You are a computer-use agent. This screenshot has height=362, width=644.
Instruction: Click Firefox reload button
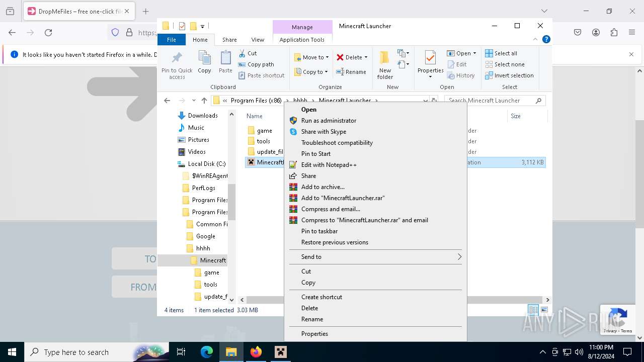48,32
